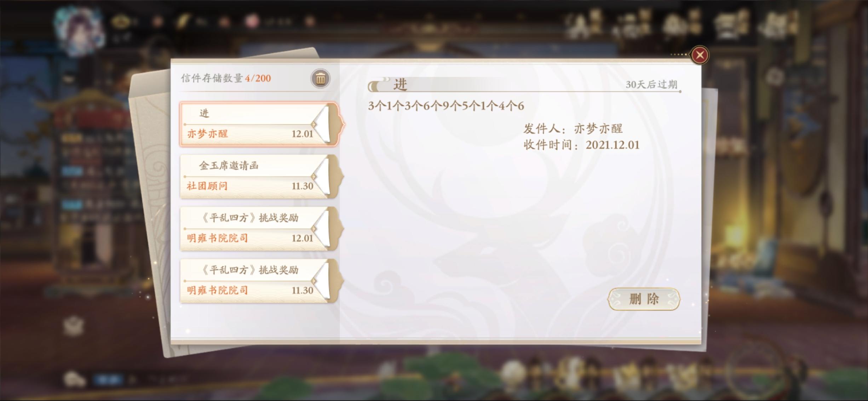
Task: Click the 收件时间 2021.12.01 line
Action: click(x=581, y=145)
